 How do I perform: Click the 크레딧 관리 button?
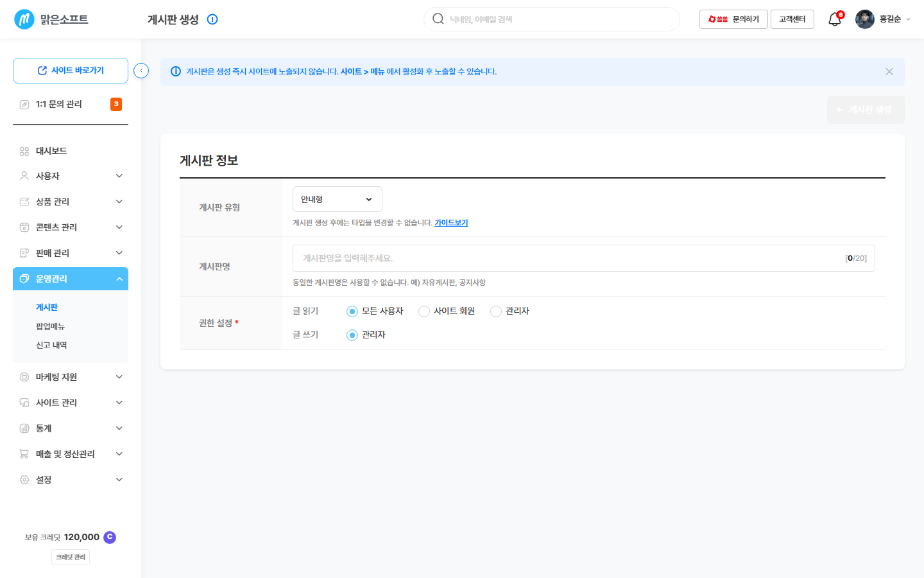pos(71,557)
